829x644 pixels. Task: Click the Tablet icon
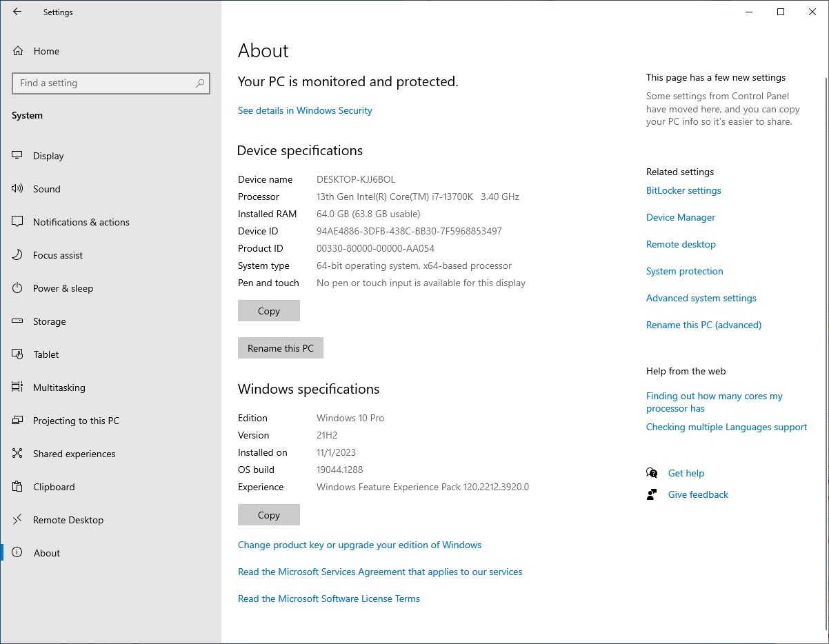pyautogui.click(x=18, y=354)
